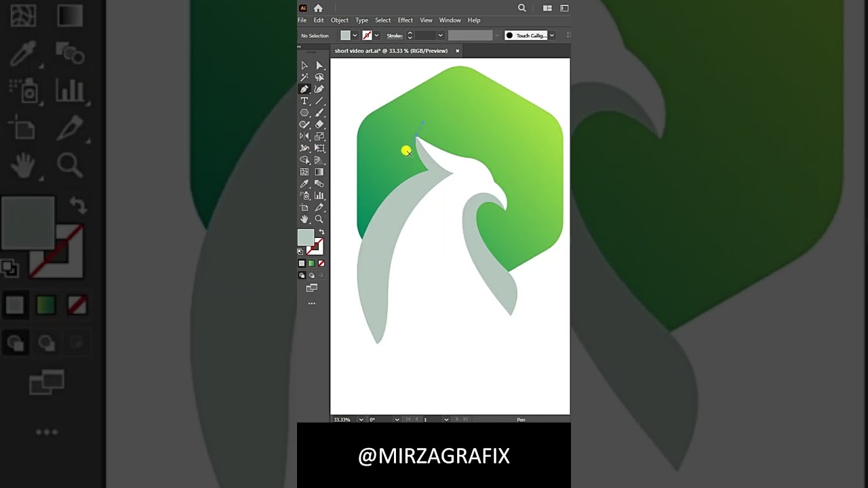Open the stroke color dropdown in control bar
This screenshot has height=488, width=868.
tap(376, 35)
